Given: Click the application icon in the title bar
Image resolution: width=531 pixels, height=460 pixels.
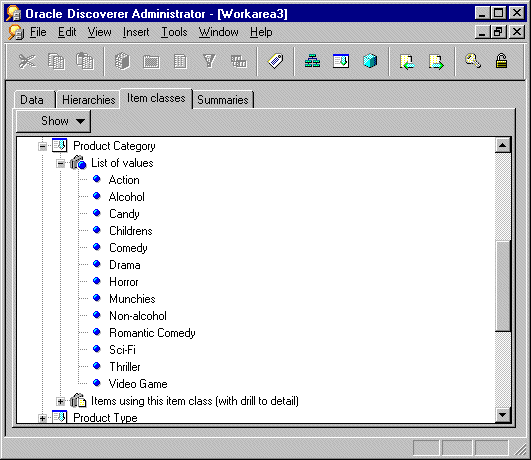Looking at the screenshot, I should tap(14, 14).
